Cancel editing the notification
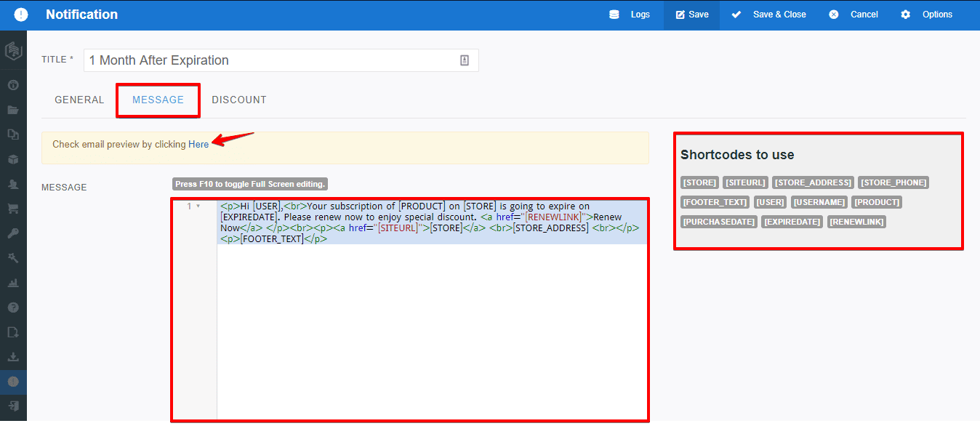980x426 pixels. (x=854, y=15)
